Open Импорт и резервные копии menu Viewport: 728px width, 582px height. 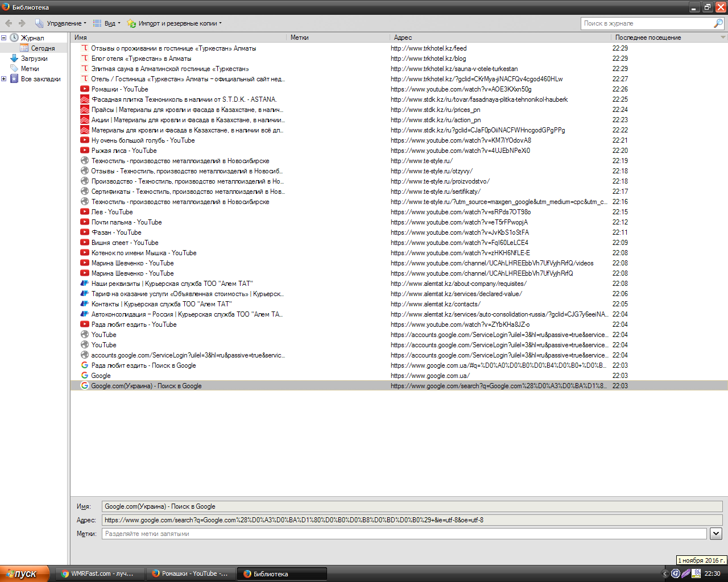point(174,23)
